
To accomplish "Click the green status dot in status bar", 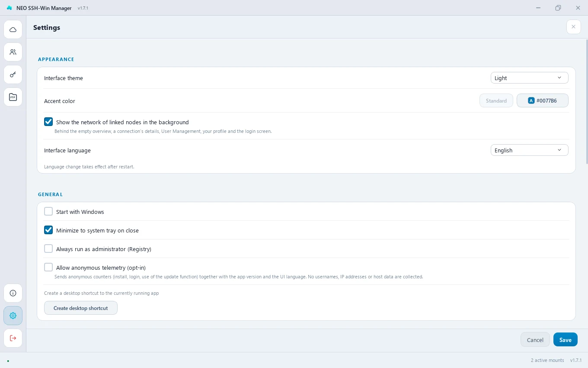I will pyautogui.click(x=8, y=361).
